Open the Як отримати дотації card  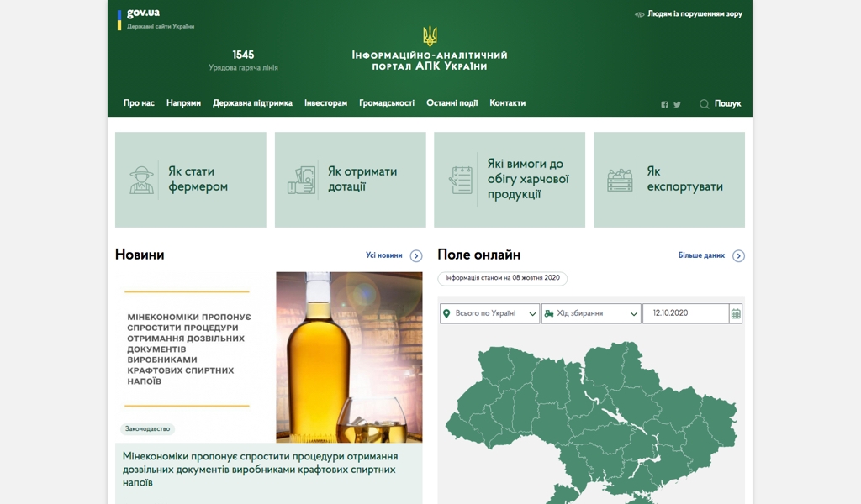coord(351,180)
